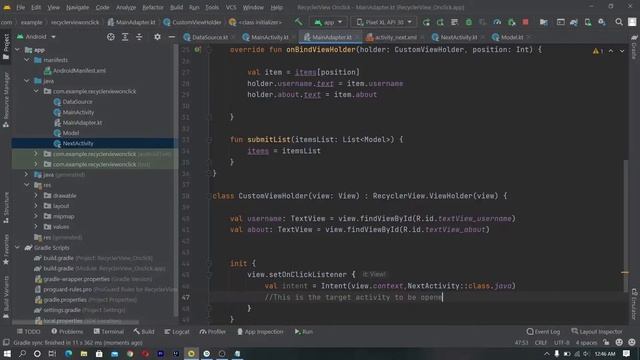This screenshot has height=360, width=640.
Task: Open the App Inspection tool window
Action: click(x=260, y=332)
